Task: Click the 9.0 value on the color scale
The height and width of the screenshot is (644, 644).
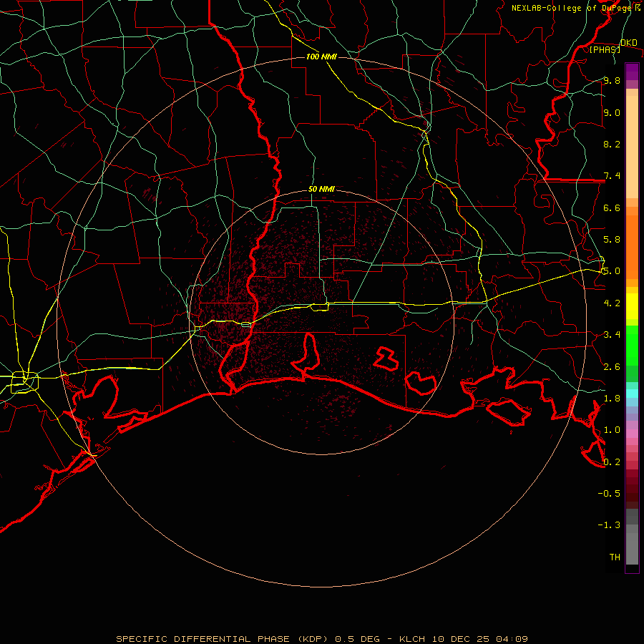Action: pos(612,112)
